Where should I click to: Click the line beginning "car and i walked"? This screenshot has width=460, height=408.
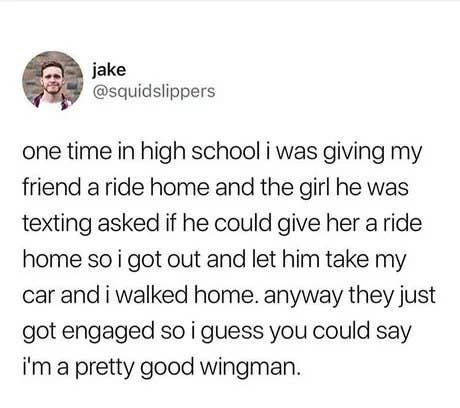coord(229,296)
